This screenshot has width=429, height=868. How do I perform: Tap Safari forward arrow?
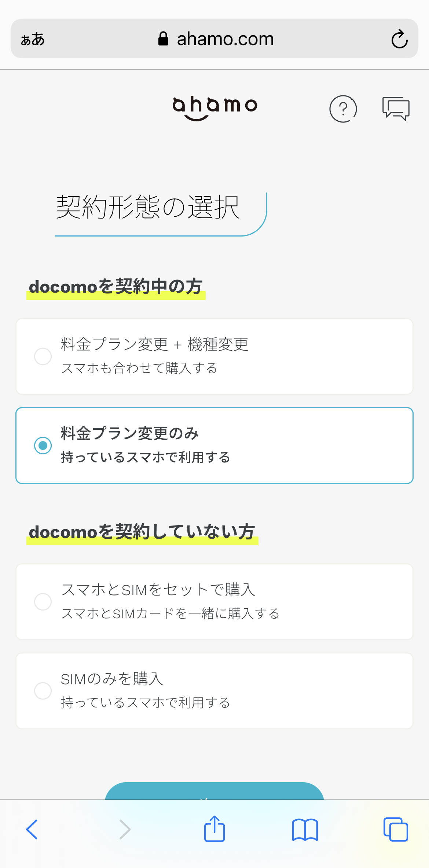[x=125, y=829]
